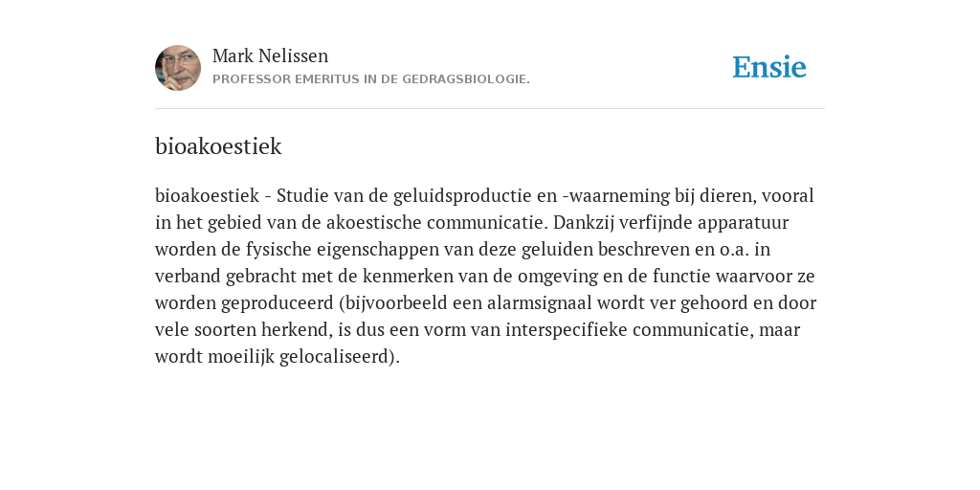
Task: Click the phrase 'akoestische communicatie'
Action: [436, 222]
